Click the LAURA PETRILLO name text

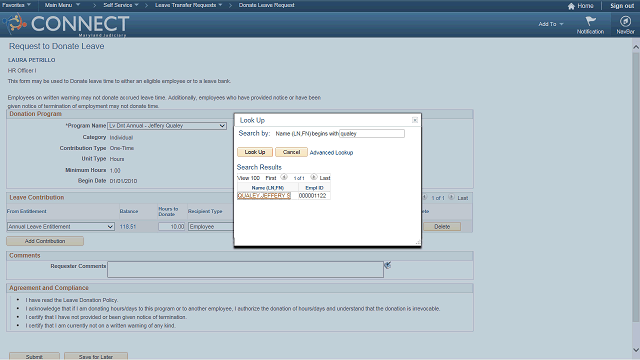click(x=31, y=60)
